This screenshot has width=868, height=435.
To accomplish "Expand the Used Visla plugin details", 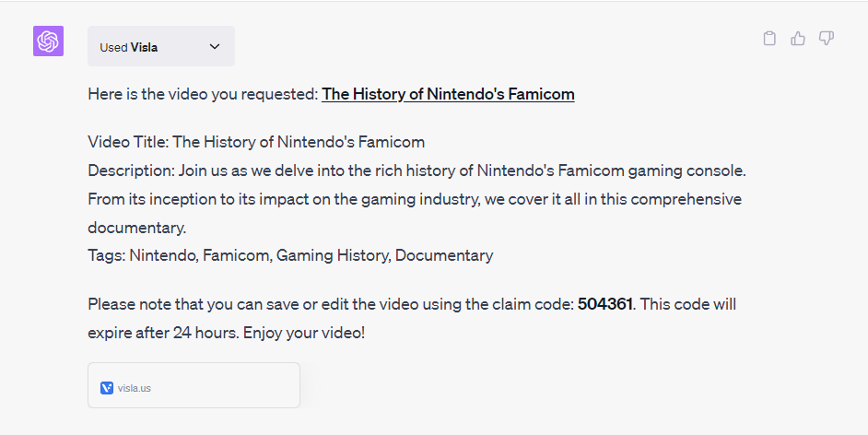I will (x=161, y=46).
